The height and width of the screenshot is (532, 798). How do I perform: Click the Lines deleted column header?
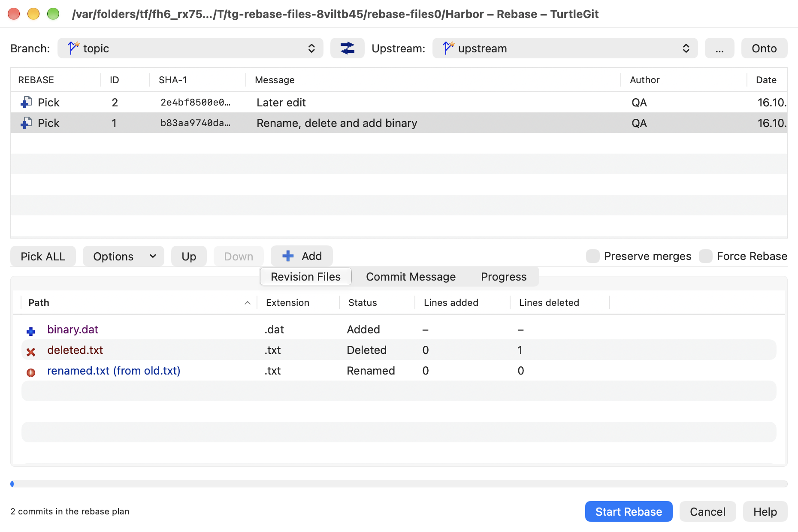coord(560,302)
